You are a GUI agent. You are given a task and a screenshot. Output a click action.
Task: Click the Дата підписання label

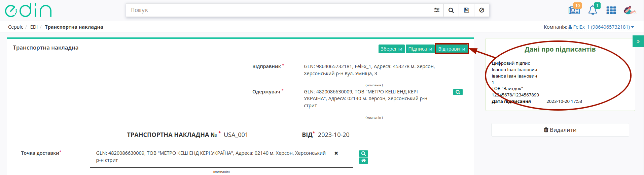click(511, 101)
